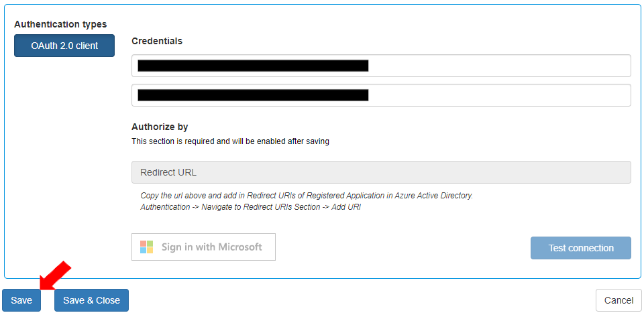
Task: Click the Microsoft four-square logo
Action: point(147,247)
